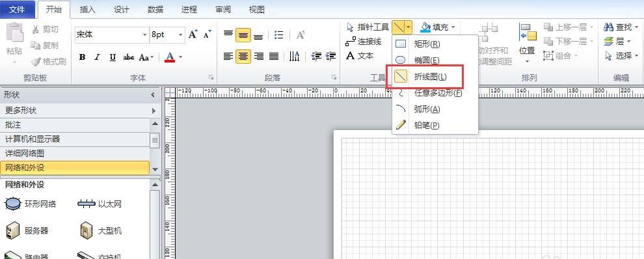Open the Paragraph dialog launcher
Screen dimensions: 644x259
tap(334, 77)
